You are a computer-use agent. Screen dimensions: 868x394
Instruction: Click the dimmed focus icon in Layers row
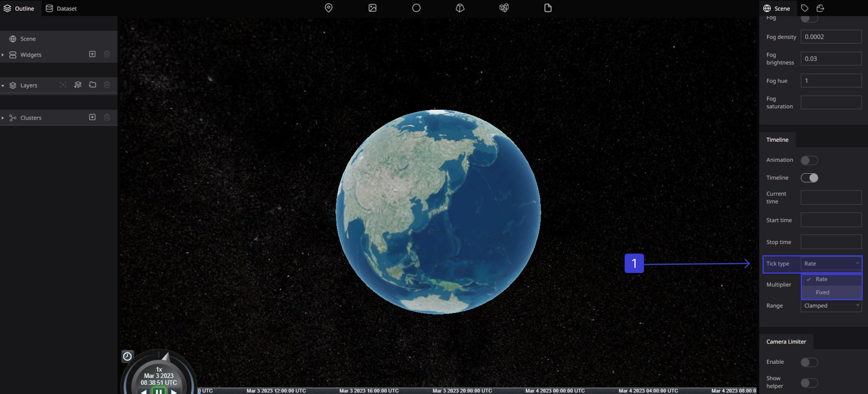[63, 85]
